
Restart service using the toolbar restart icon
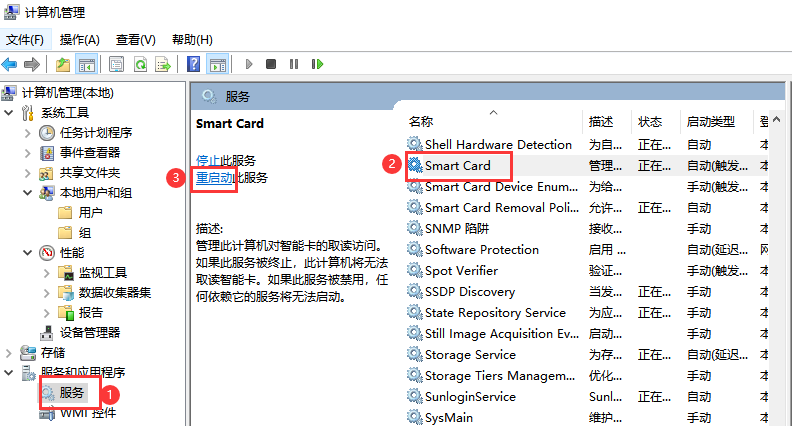point(317,64)
